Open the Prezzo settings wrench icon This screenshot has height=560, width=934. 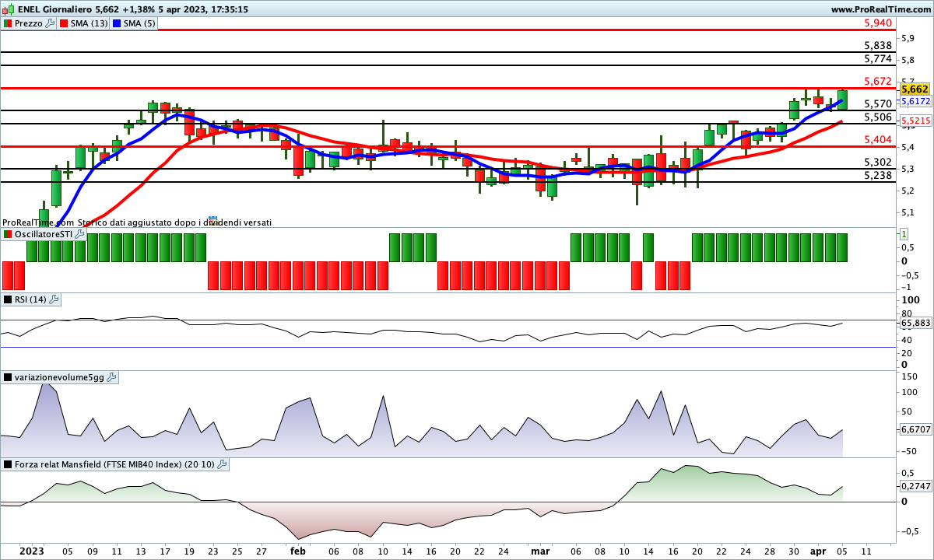click(51, 23)
